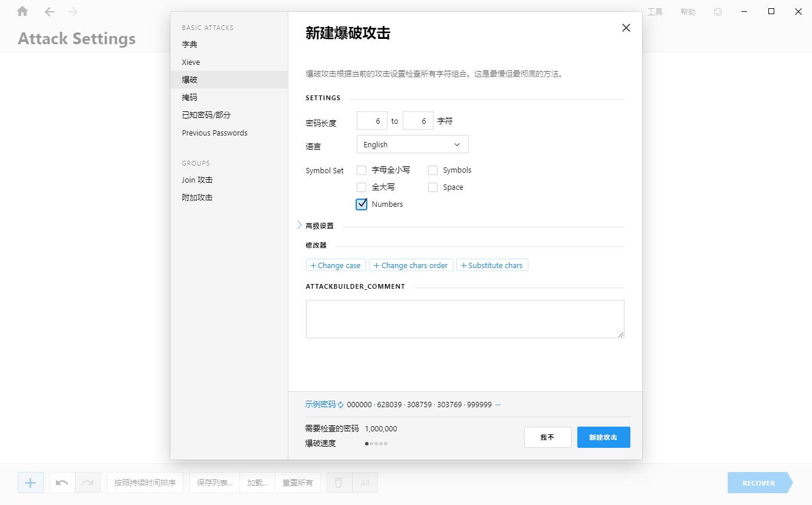Click the 按照持续时间排序 button
This screenshot has width=812, height=505.
coord(145,483)
